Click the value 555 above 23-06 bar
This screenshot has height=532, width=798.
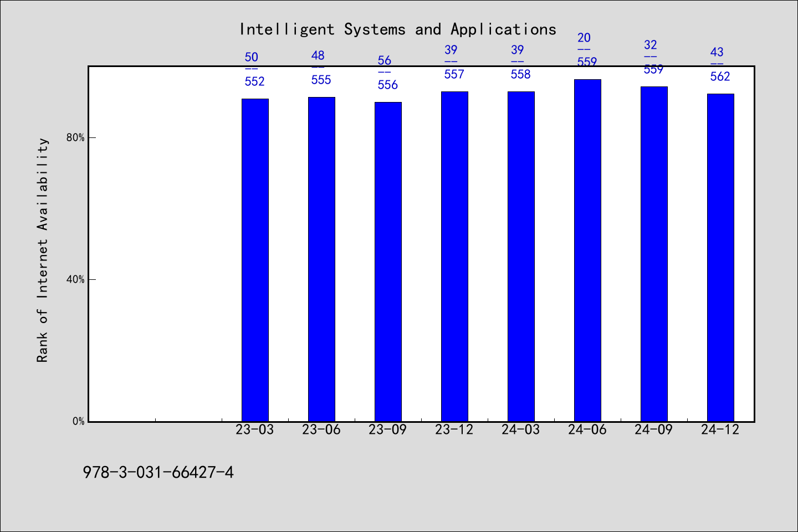click(321, 80)
